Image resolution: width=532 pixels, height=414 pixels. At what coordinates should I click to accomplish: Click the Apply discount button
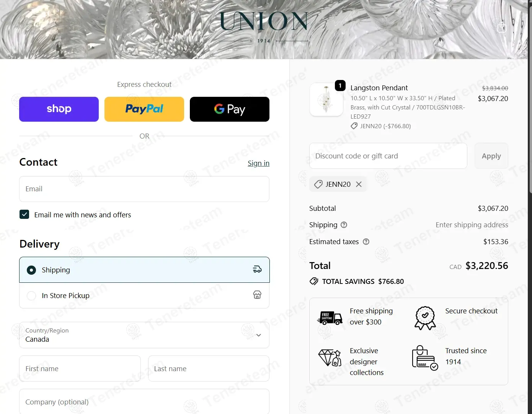click(491, 156)
